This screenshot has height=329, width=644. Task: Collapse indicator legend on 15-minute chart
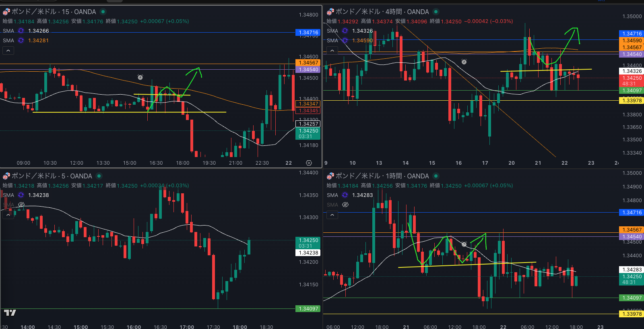click(8, 51)
